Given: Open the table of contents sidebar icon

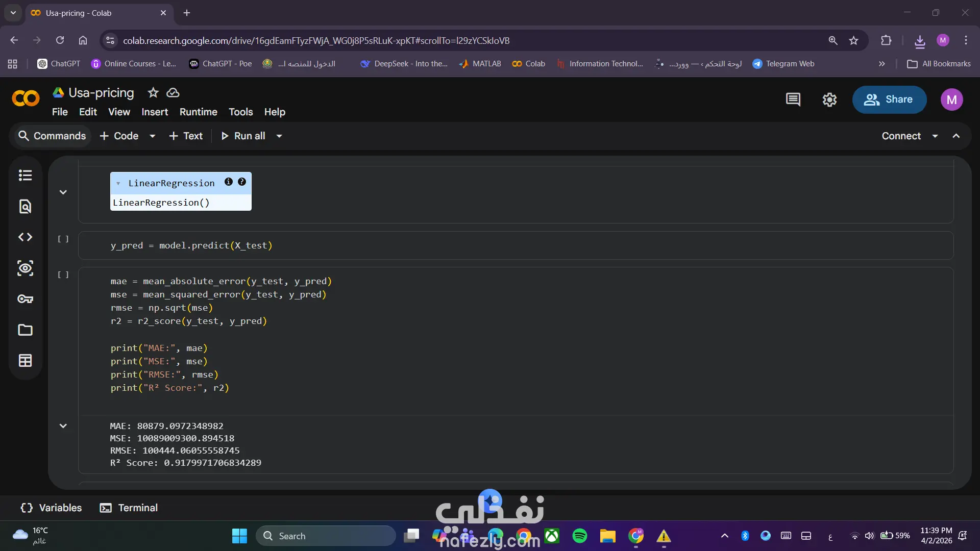Looking at the screenshot, I should pos(25,176).
